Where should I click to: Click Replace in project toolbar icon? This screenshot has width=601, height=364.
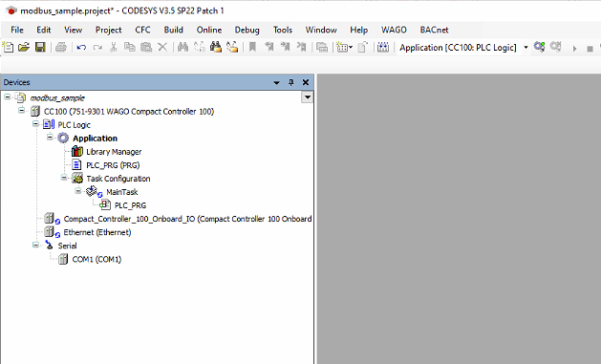[x=232, y=47]
